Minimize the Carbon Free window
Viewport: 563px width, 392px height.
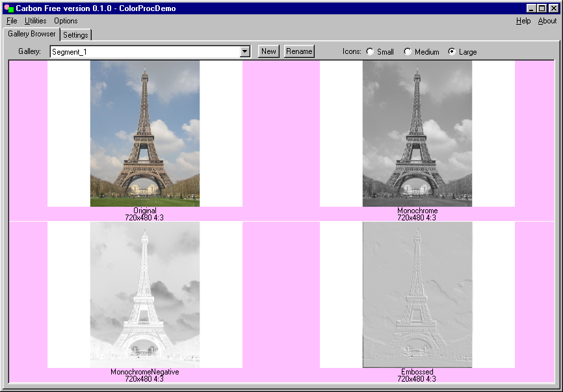pyautogui.click(x=531, y=8)
